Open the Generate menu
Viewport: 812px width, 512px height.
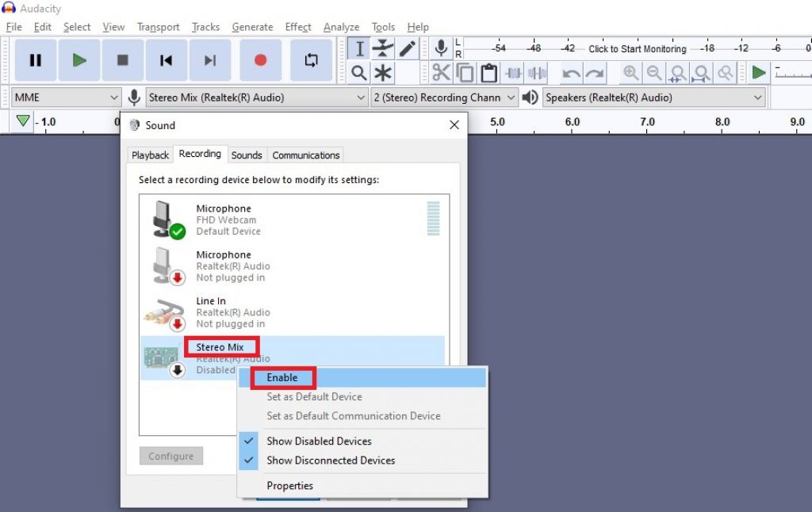(252, 26)
